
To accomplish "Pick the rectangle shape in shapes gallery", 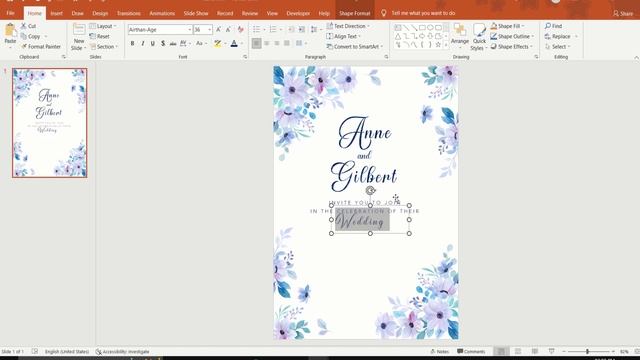I will [422, 28].
